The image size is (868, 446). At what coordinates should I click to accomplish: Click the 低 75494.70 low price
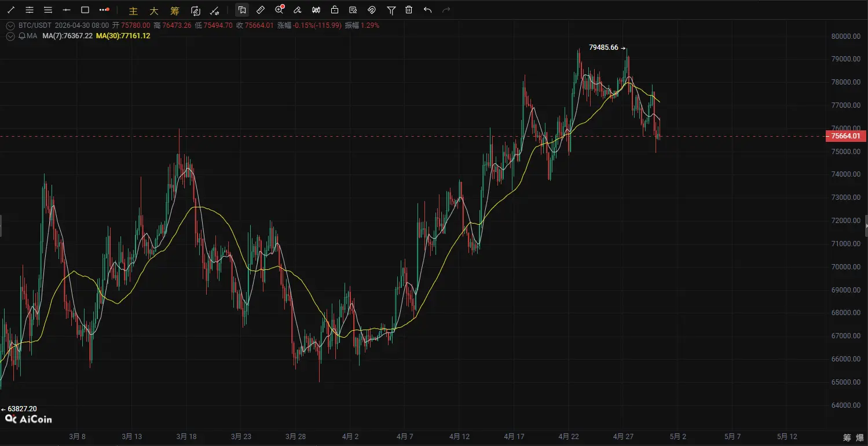(x=214, y=25)
